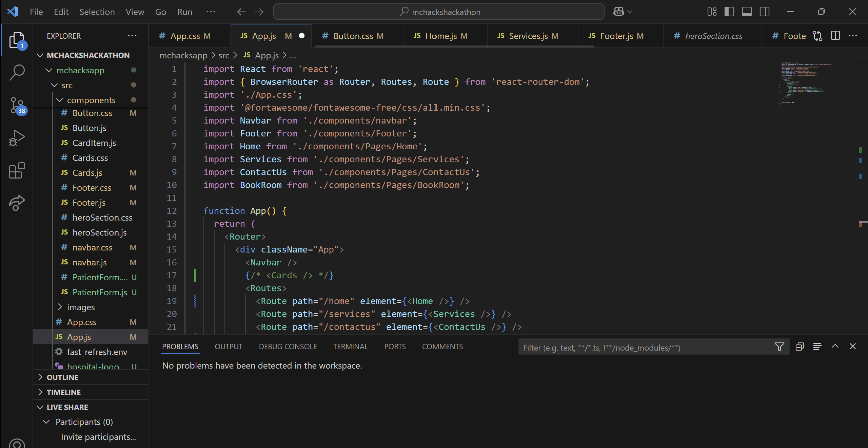Open Home.js editor tab

tap(441, 36)
